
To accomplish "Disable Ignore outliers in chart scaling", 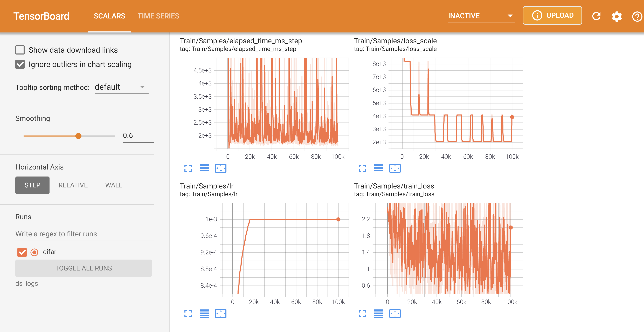I will click(x=20, y=64).
